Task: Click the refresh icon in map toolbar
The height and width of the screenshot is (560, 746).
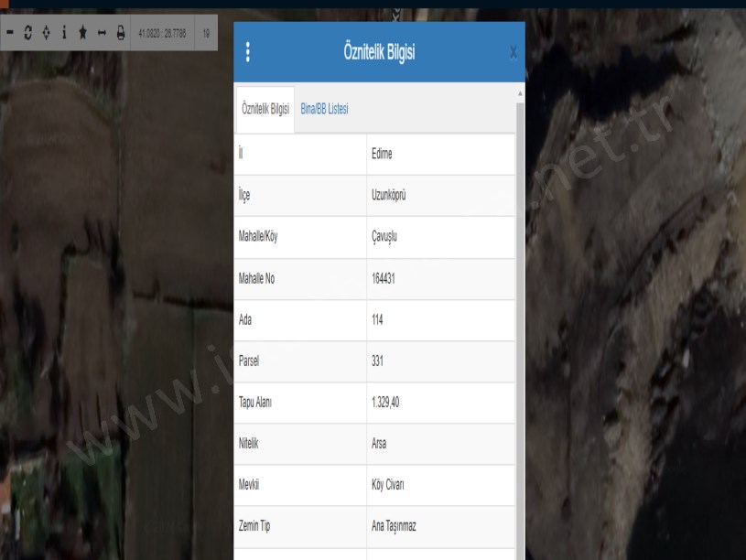Action: click(x=30, y=32)
